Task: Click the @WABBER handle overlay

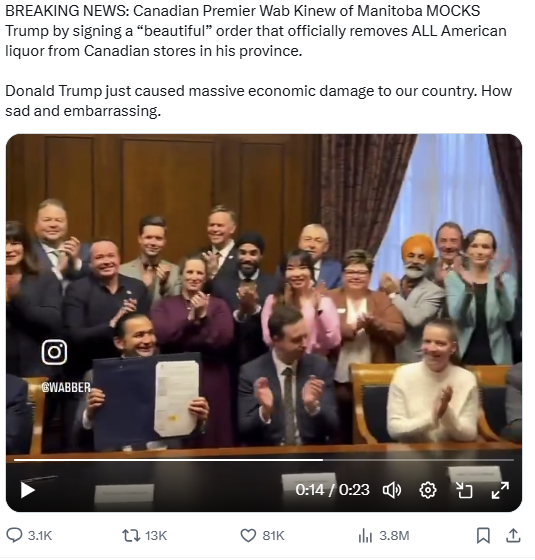Action: click(x=66, y=387)
